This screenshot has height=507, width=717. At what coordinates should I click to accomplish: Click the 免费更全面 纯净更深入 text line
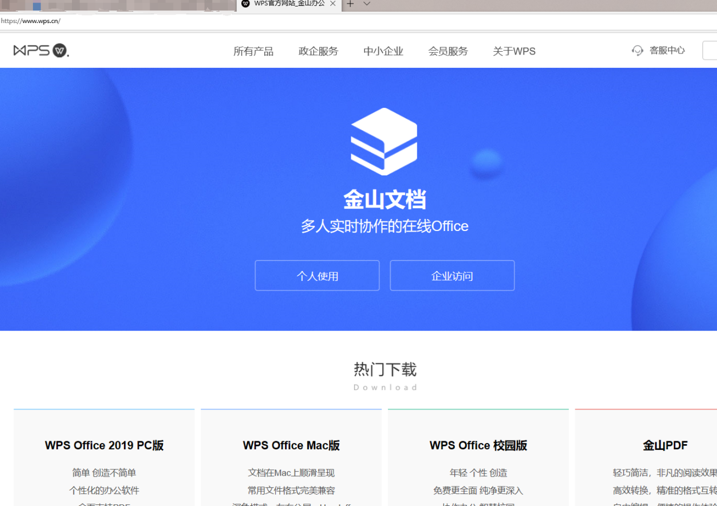478,491
